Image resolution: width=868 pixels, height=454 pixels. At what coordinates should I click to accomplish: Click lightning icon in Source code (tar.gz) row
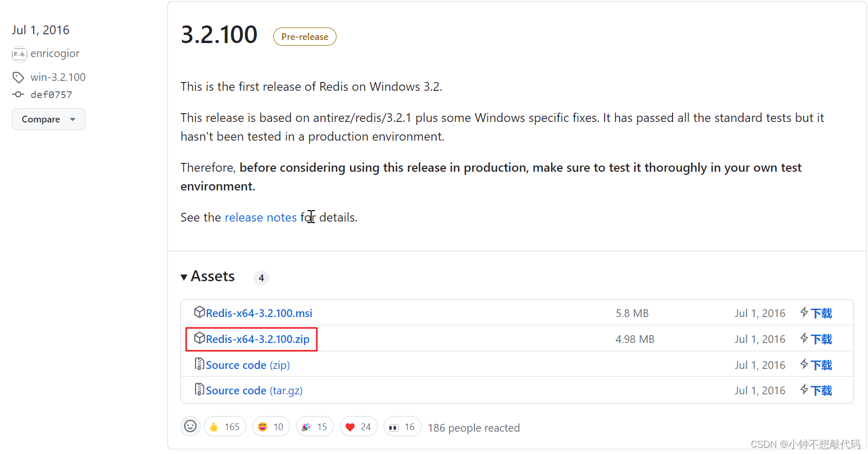(x=804, y=389)
